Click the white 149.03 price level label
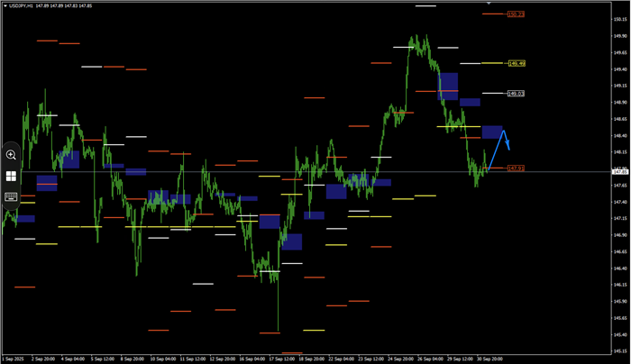This screenshot has width=631, height=364. tap(516, 94)
